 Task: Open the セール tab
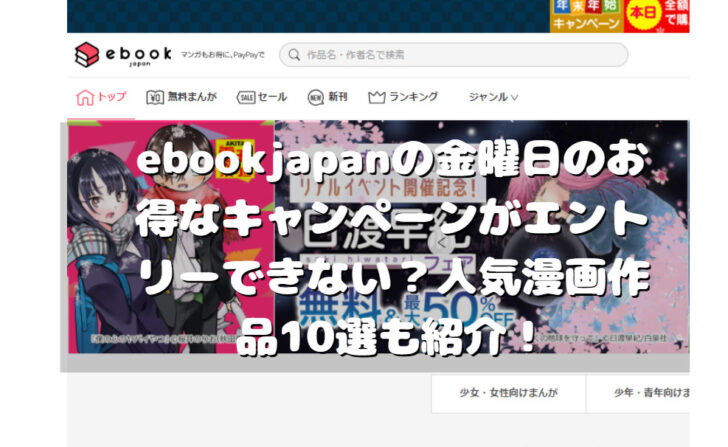[261, 97]
